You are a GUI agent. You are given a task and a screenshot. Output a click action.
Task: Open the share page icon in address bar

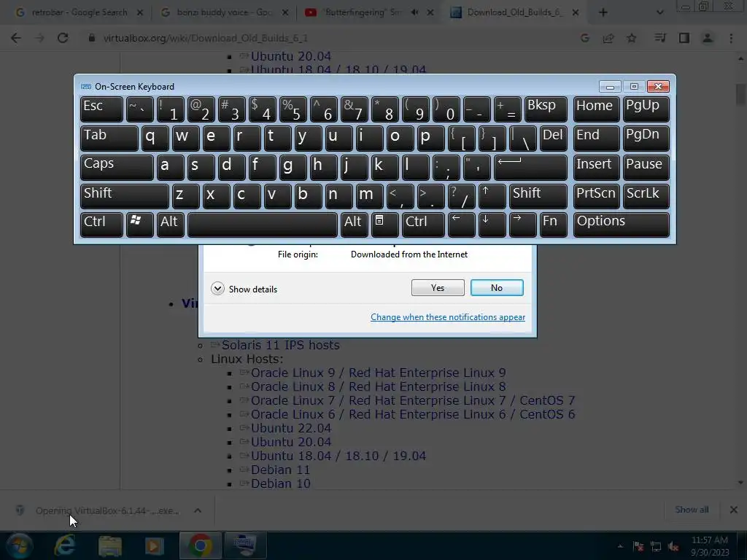pos(608,38)
